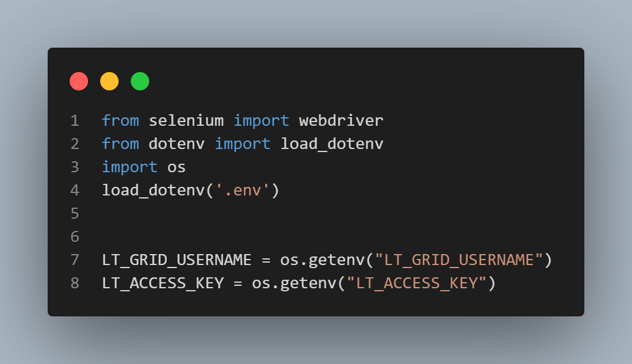The width and height of the screenshot is (632, 364).
Task: Click the green maximize dot
Action: point(140,81)
